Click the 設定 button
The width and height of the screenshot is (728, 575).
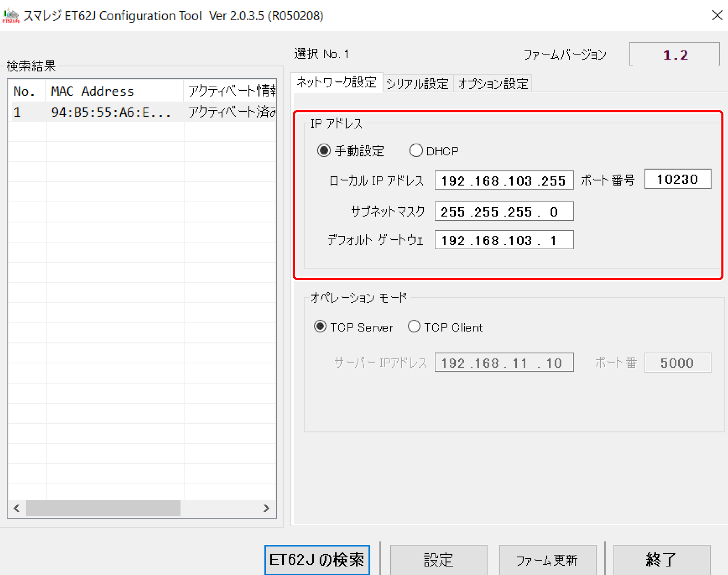tap(439, 560)
